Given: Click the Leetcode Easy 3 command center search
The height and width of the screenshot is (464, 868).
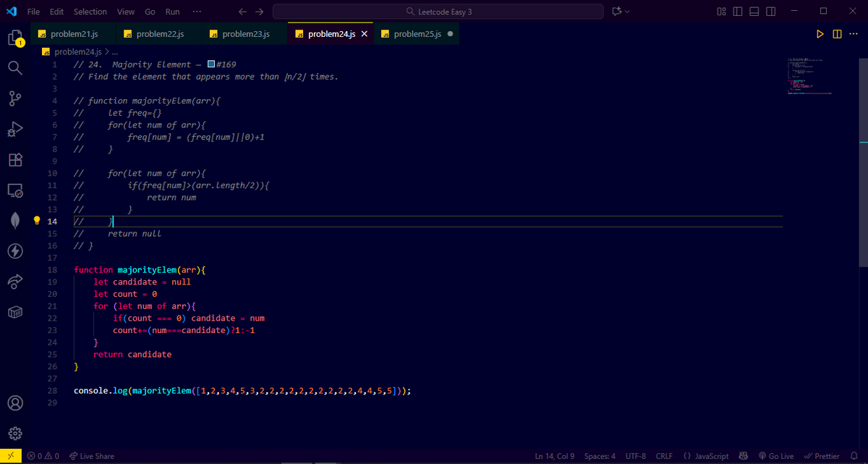Looking at the screenshot, I should (x=438, y=12).
